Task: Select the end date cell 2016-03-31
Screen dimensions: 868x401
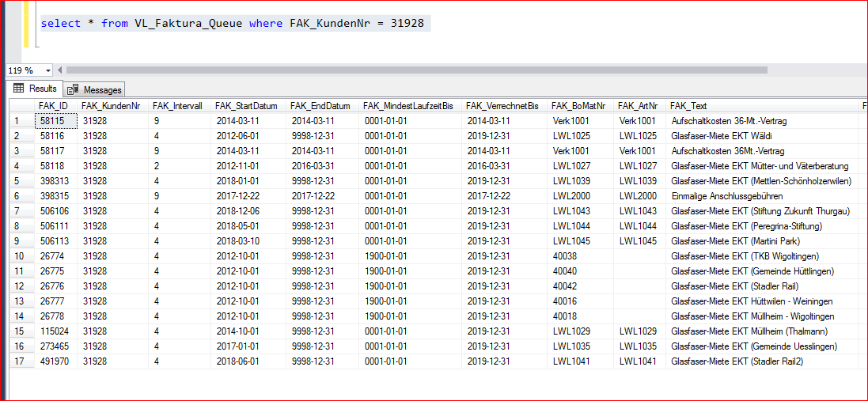Action: 321,165
